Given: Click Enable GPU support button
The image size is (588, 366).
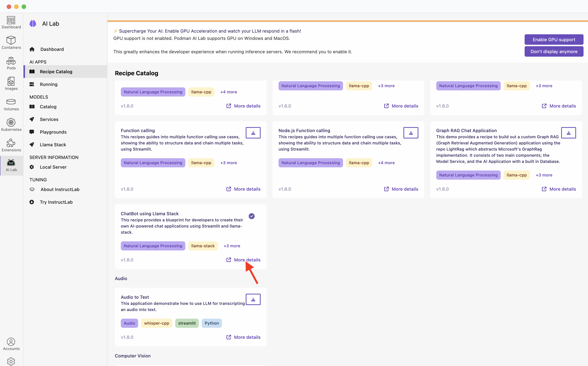Looking at the screenshot, I should point(554,40).
